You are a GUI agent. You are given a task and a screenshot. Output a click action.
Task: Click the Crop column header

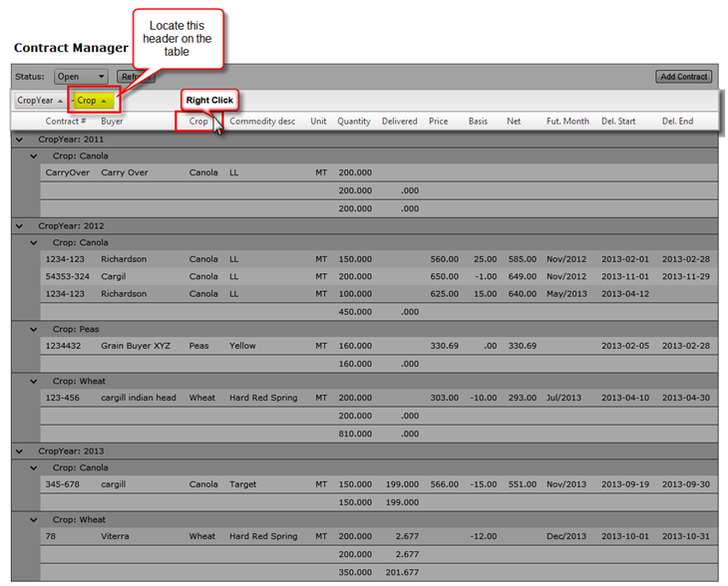click(198, 122)
